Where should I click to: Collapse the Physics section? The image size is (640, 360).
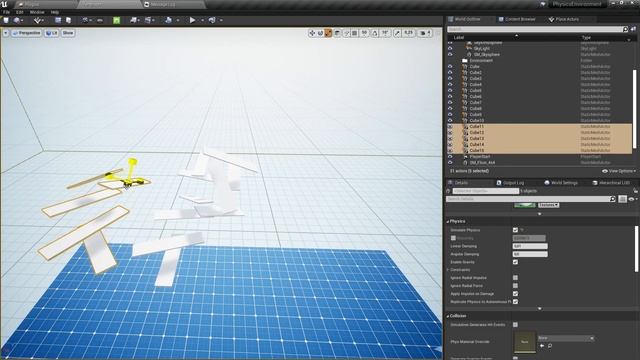[448, 221]
